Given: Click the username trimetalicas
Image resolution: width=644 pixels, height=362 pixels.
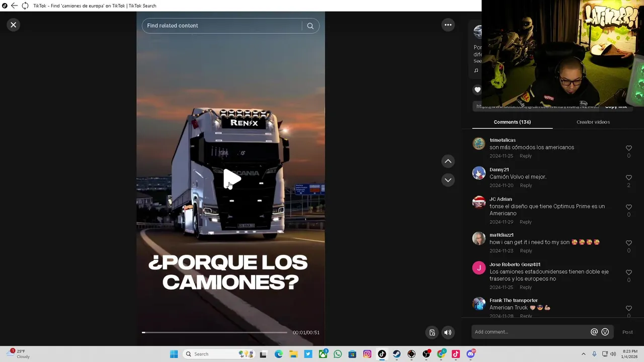Looking at the screenshot, I should (x=503, y=140).
